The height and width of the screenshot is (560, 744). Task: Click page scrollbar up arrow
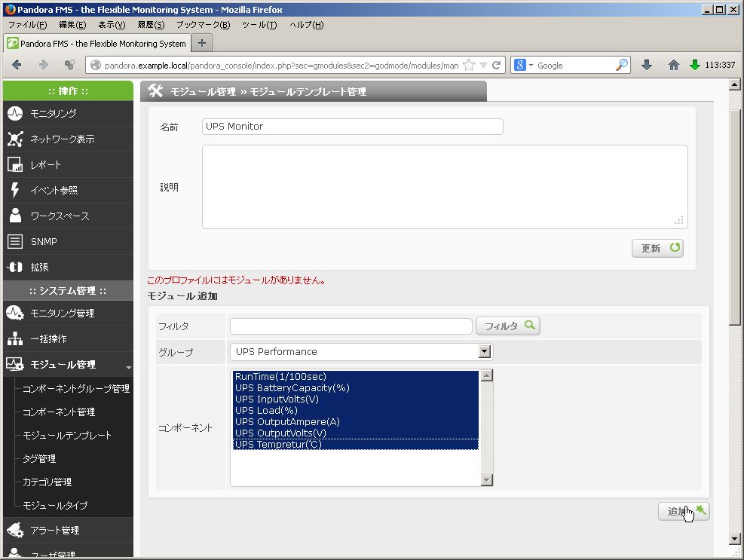[x=734, y=84]
